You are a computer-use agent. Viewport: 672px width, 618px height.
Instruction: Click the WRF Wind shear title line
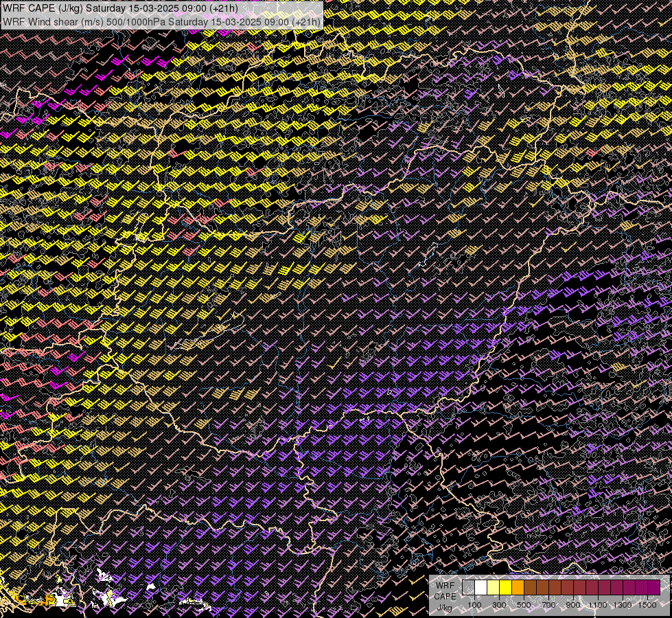point(161,21)
